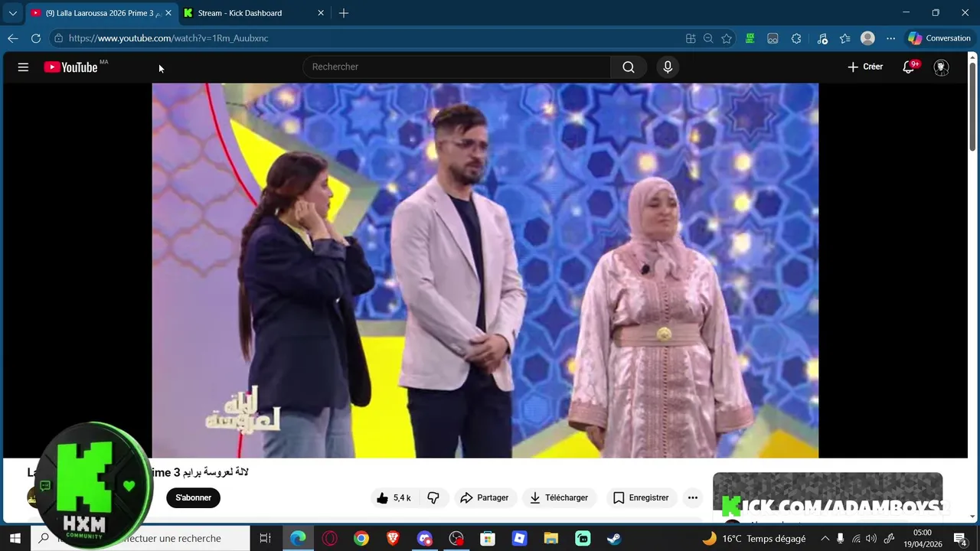Open the tray microphone icon
The width and height of the screenshot is (980, 551).
pos(840,538)
